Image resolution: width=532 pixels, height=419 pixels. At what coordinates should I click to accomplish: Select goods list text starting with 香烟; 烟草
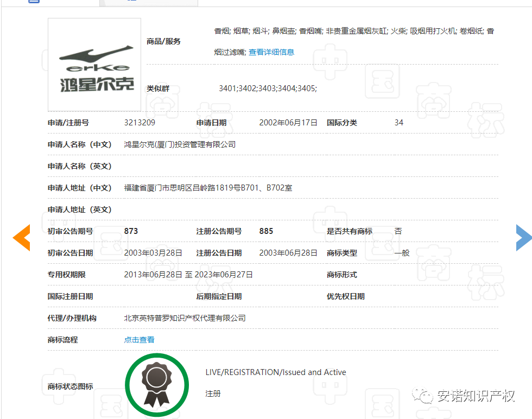(x=354, y=41)
